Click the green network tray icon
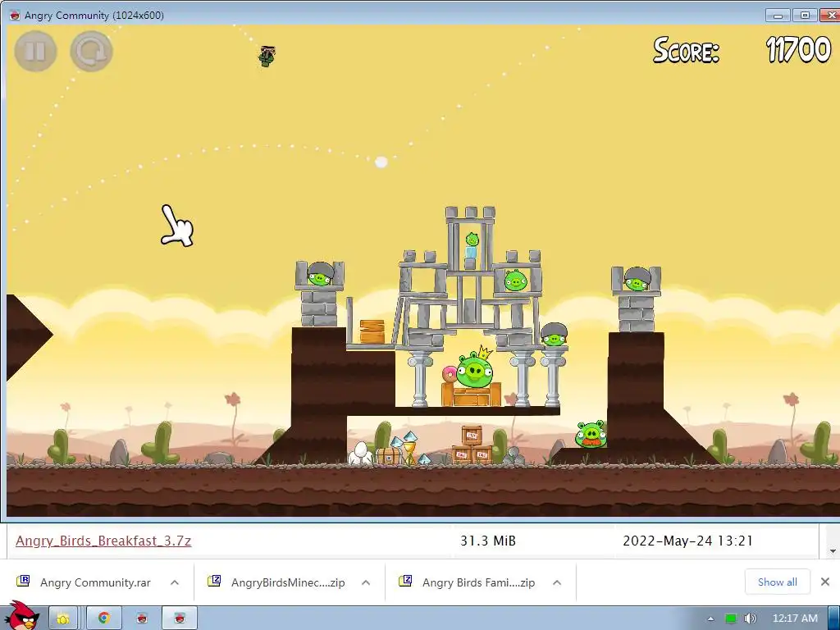Screen dimensions: 840x630 point(731,619)
